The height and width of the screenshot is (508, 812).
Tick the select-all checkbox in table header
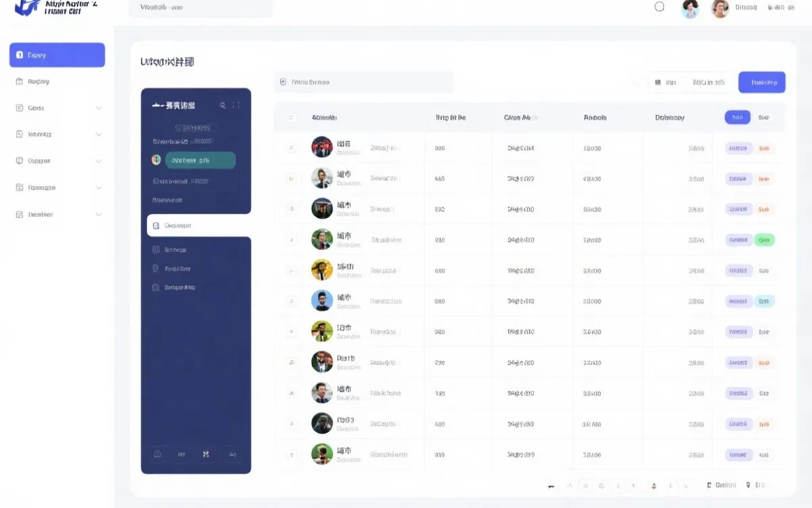[x=292, y=118]
